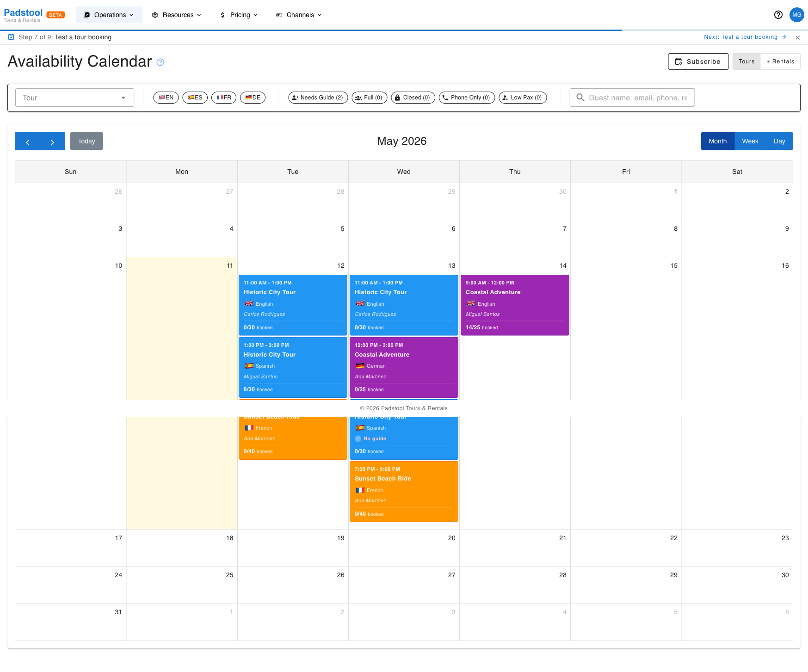Click date number 25 in the calendar
The image size is (808, 672).
tap(229, 575)
